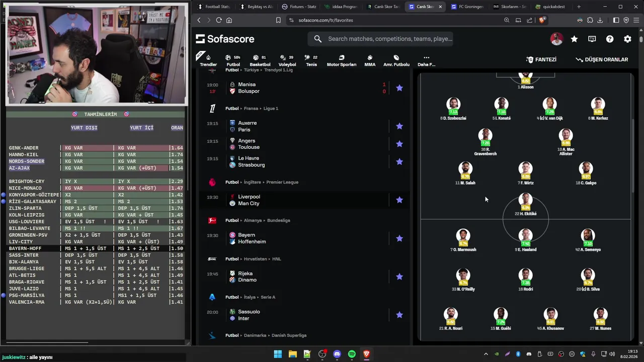Open the TV schedule icon
644x362 pixels.
[592, 39]
